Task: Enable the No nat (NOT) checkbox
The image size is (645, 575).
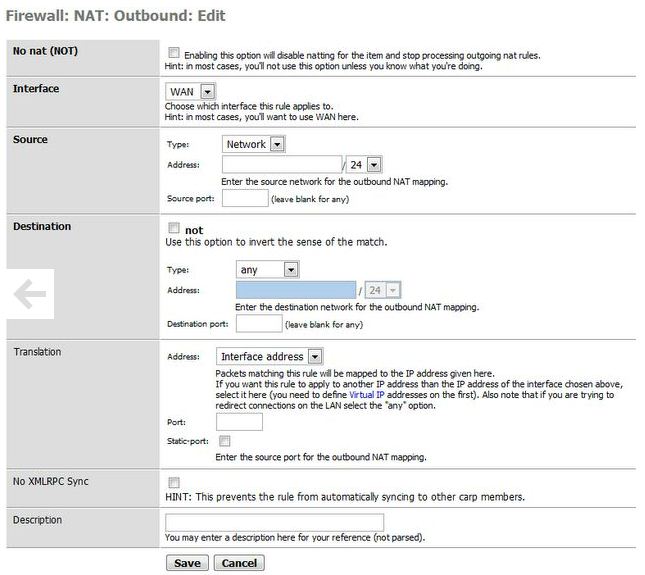Action: pos(174,53)
